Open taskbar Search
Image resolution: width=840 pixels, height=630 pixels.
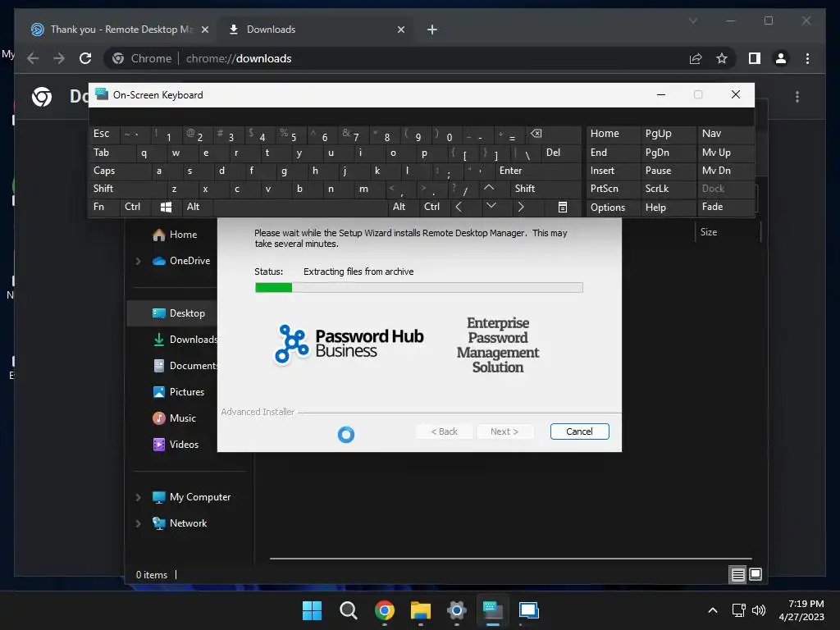(348, 610)
